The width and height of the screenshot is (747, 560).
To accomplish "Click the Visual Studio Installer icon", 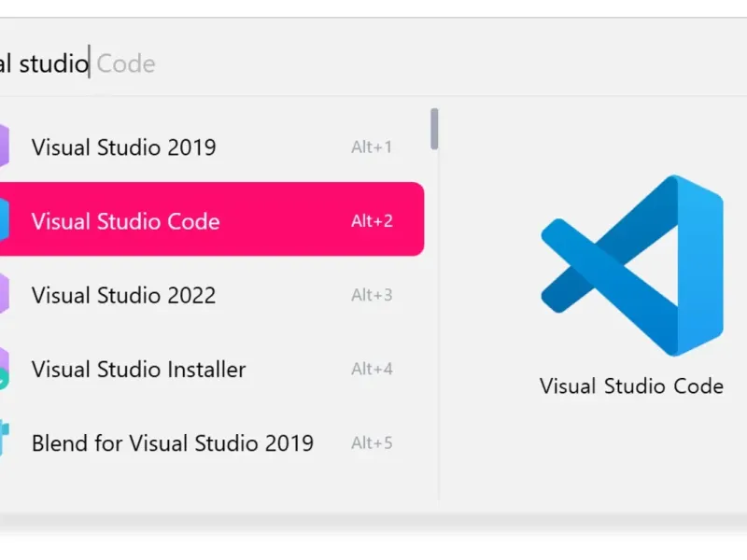I will tap(4, 369).
